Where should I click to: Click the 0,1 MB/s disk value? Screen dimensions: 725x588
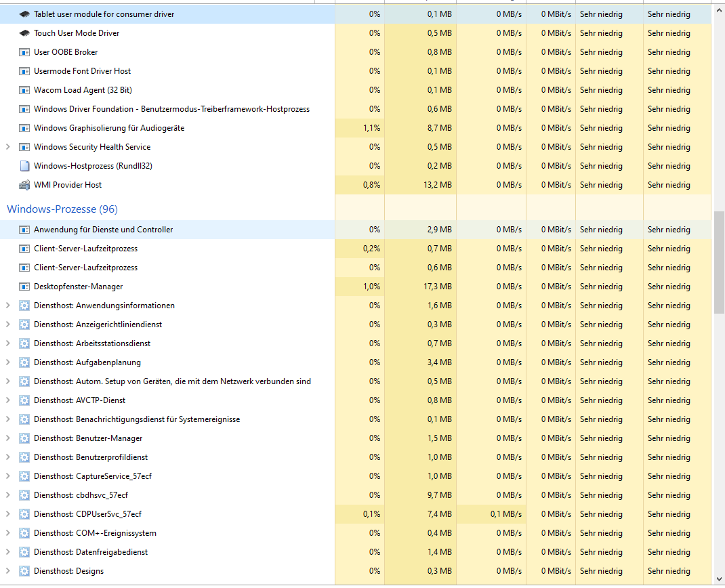[x=506, y=514]
